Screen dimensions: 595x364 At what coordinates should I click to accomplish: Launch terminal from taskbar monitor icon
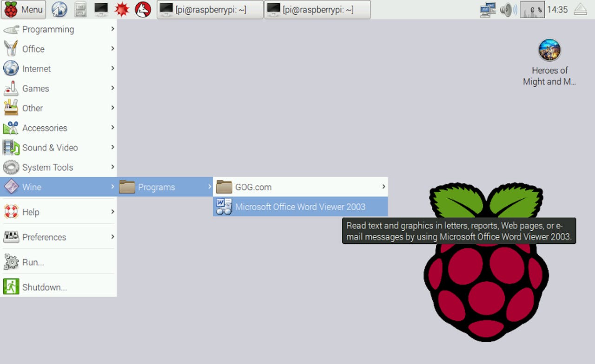[x=101, y=9]
